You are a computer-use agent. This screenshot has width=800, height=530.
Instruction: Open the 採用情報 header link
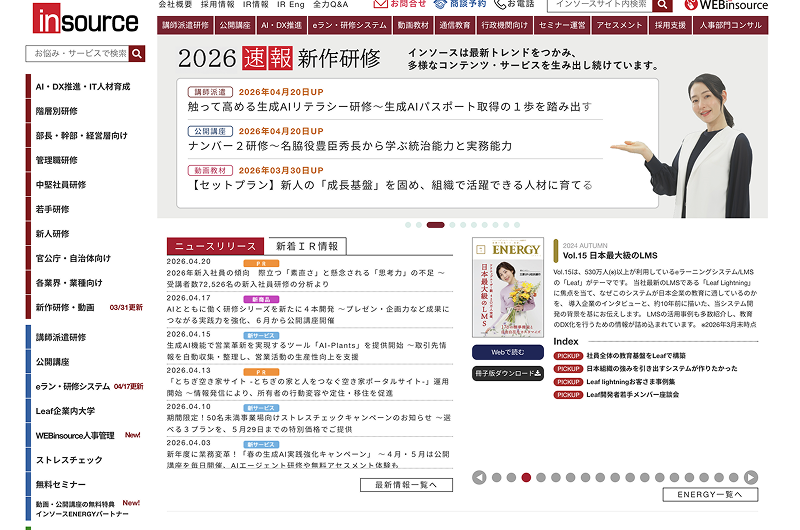coord(217,4)
